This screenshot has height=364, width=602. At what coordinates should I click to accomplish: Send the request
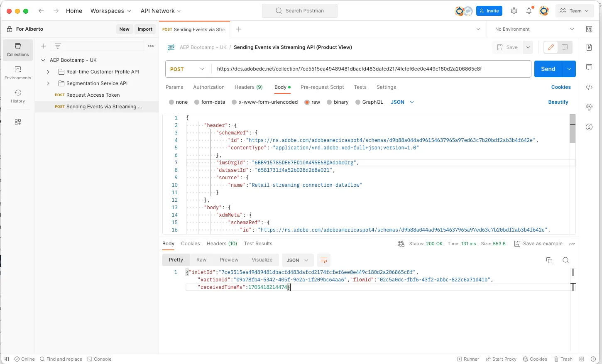(x=548, y=69)
